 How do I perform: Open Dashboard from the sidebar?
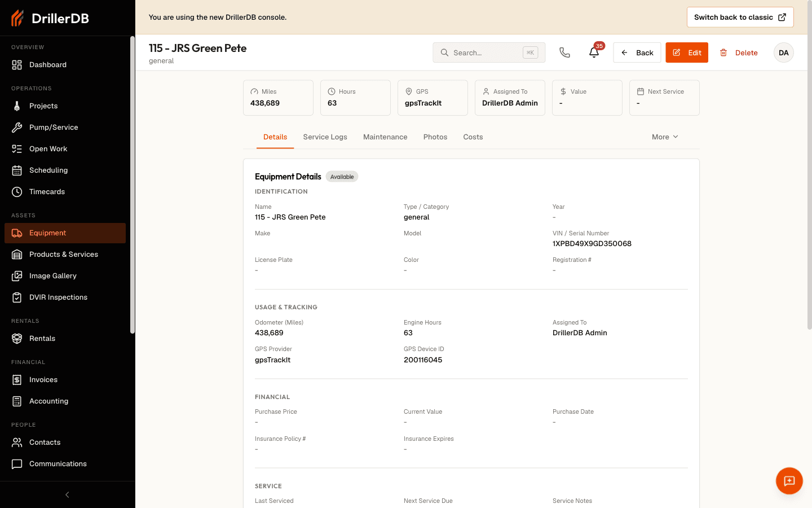(65, 65)
